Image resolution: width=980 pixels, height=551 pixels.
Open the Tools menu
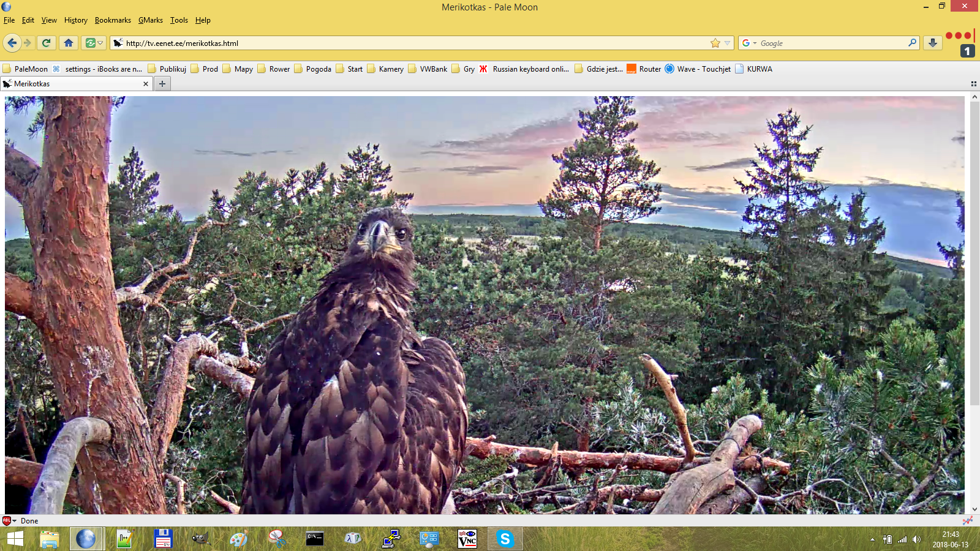(x=179, y=20)
